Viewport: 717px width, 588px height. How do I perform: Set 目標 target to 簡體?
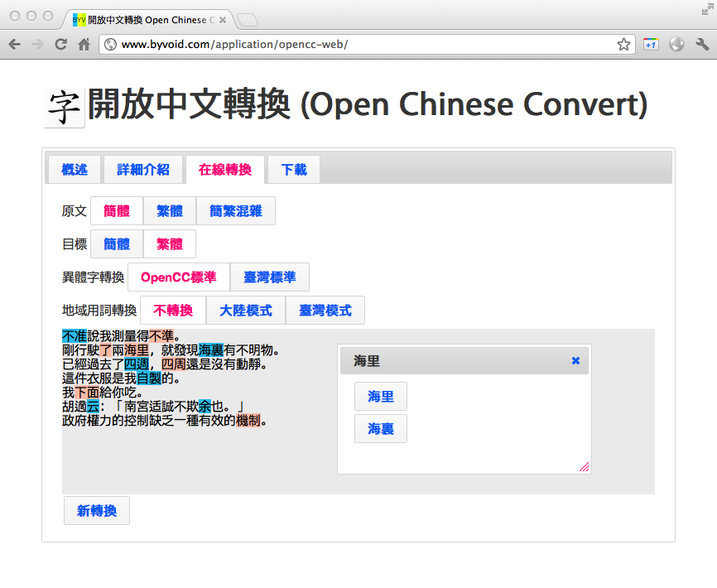coord(117,243)
